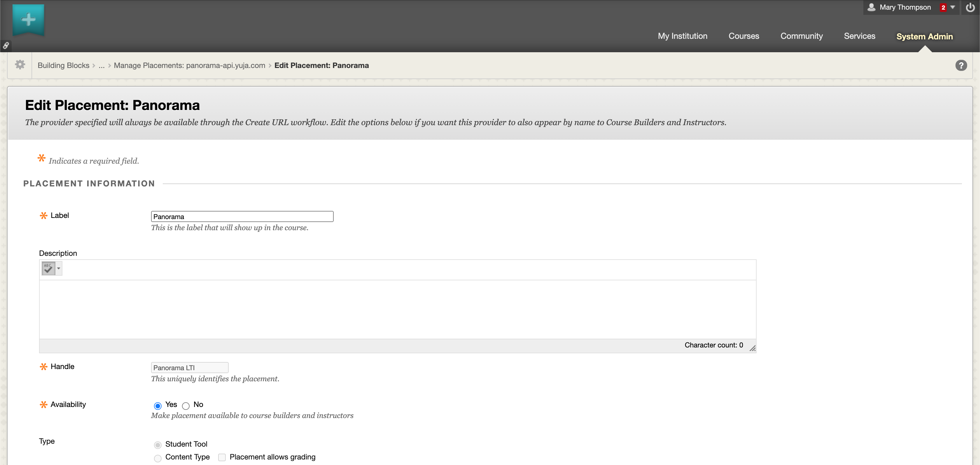Click inside the Description text area
Viewport: 980px width, 465px height.
pos(398,309)
